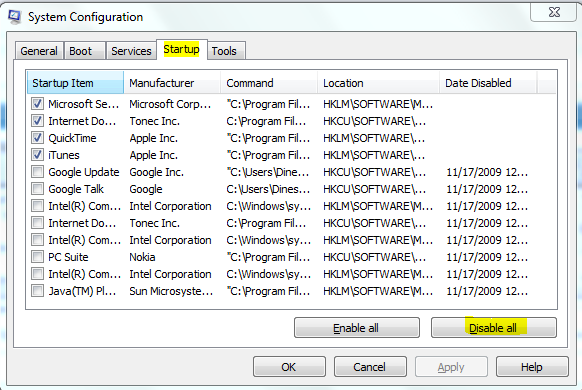Confirm with the OK button
The image size is (582, 390).
click(289, 367)
